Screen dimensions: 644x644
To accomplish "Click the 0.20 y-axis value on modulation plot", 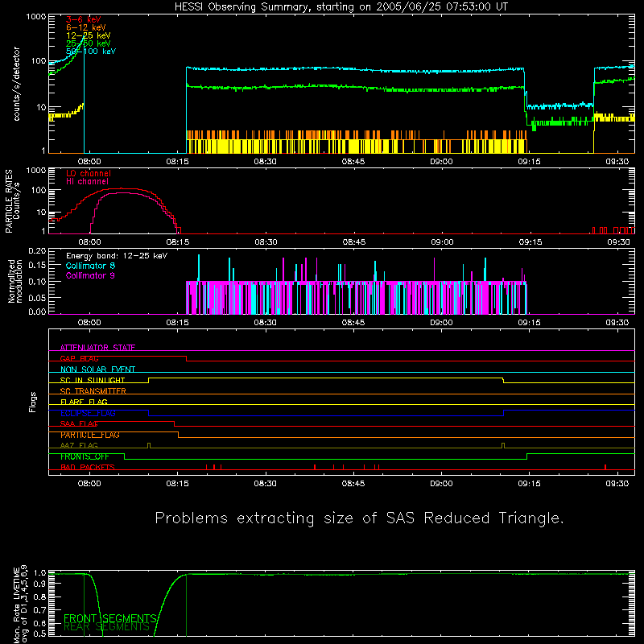I will [x=37, y=251].
